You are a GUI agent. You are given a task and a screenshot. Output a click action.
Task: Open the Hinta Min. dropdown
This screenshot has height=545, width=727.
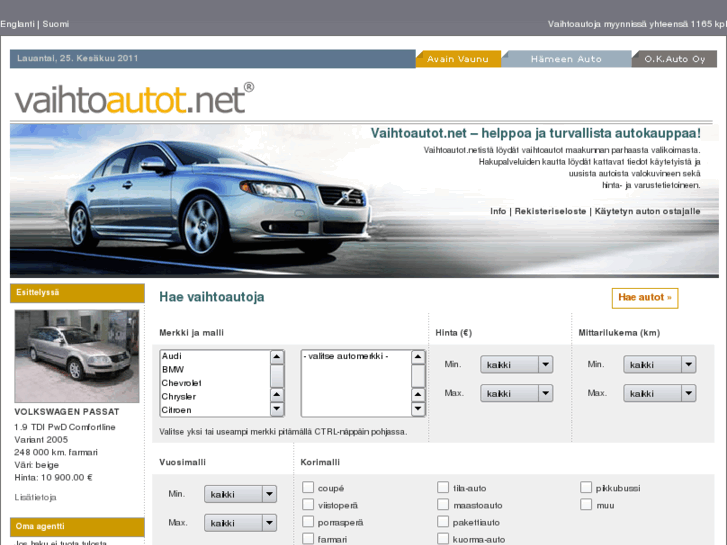coord(517,365)
